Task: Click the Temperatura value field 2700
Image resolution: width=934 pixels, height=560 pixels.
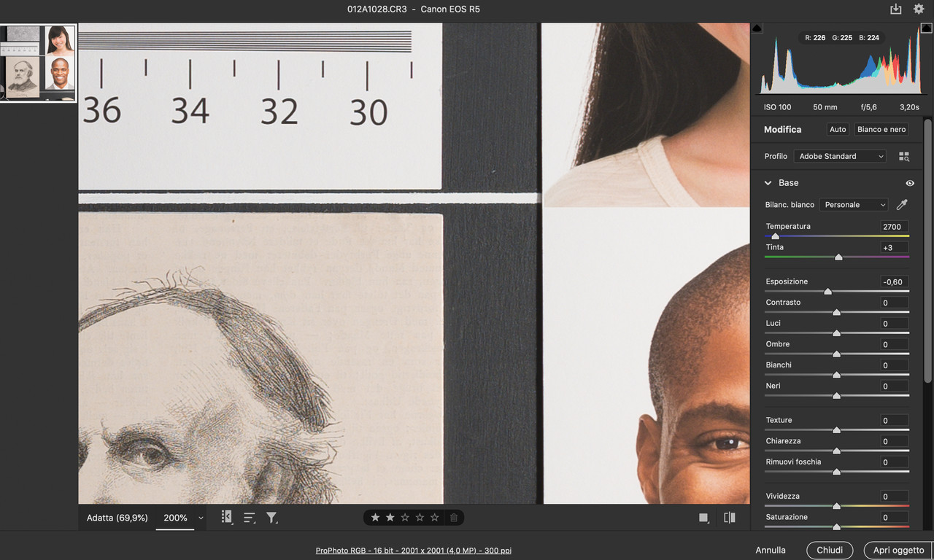Action: pyautogui.click(x=895, y=227)
